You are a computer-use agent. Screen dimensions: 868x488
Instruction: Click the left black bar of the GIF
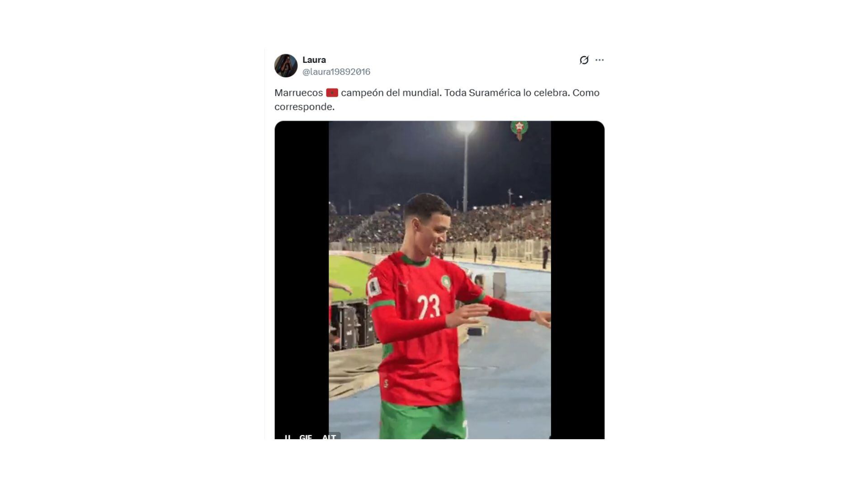pos(302,280)
